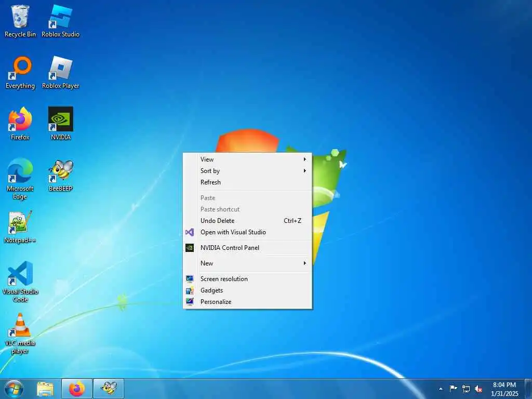Viewport: 532px width, 399px height.
Task: Switch to Firefox in the taskbar
Action: [x=77, y=389]
